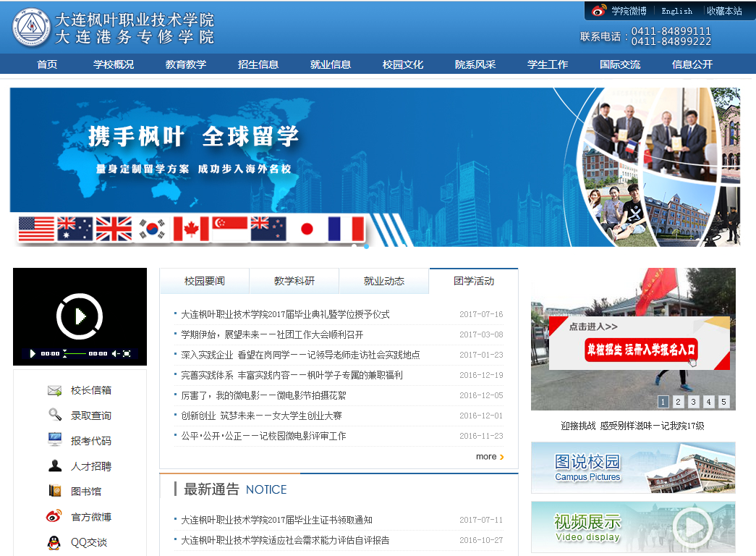Click the English language link

pos(676,11)
